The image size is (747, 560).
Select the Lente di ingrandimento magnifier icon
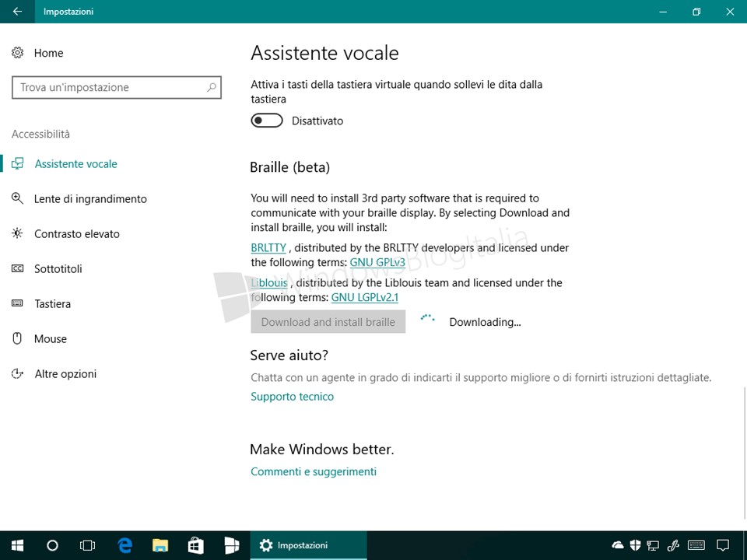point(17,198)
